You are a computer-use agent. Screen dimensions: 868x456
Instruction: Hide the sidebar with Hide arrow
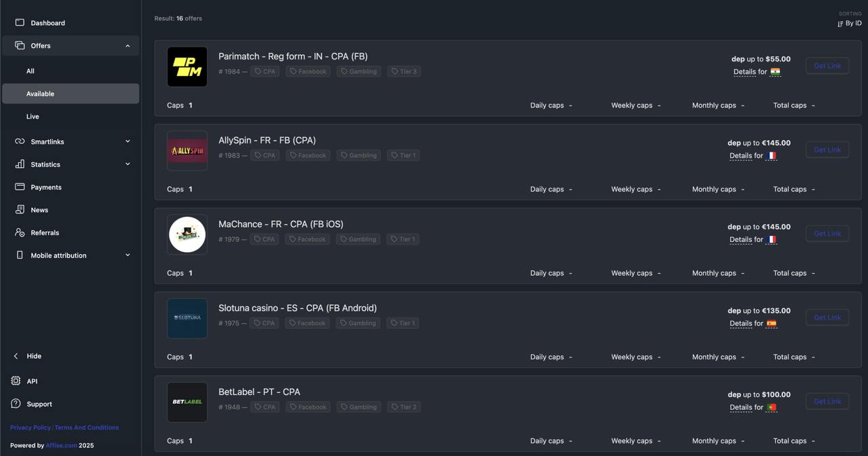[16, 356]
